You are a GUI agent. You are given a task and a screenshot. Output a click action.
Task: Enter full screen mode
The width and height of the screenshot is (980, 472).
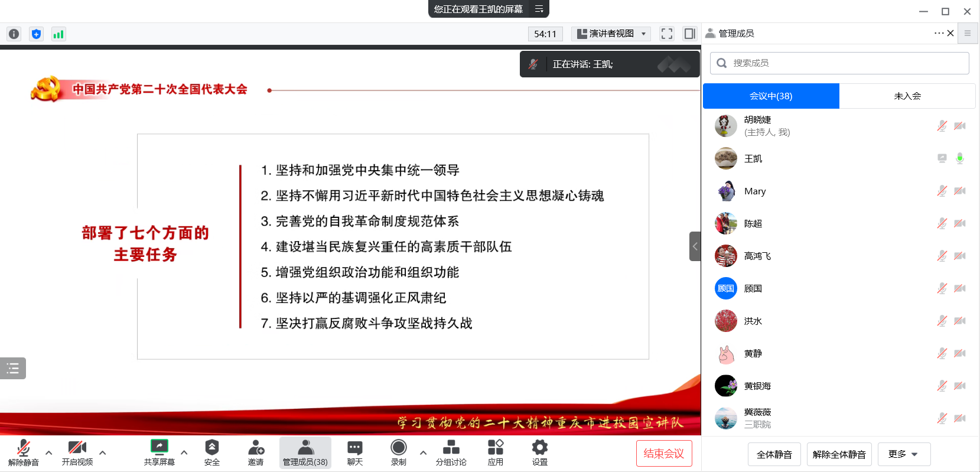(x=667, y=34)
